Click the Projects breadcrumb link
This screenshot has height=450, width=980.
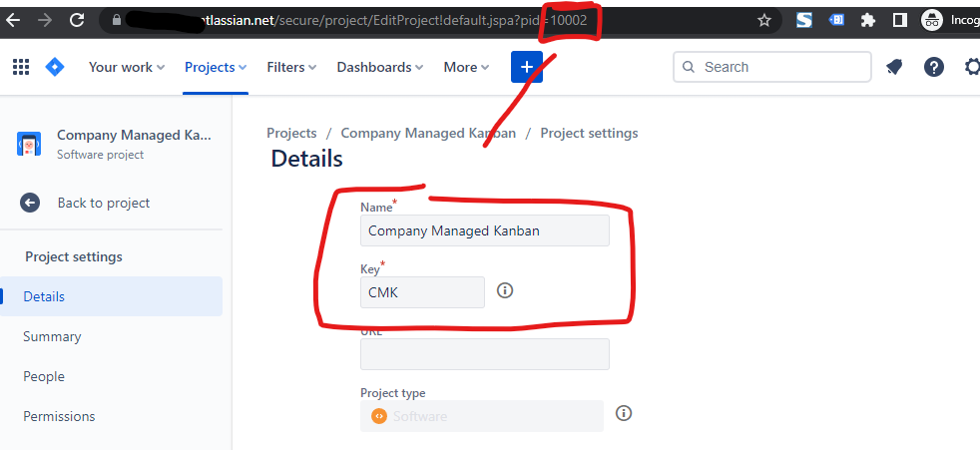tap(291, 133)
